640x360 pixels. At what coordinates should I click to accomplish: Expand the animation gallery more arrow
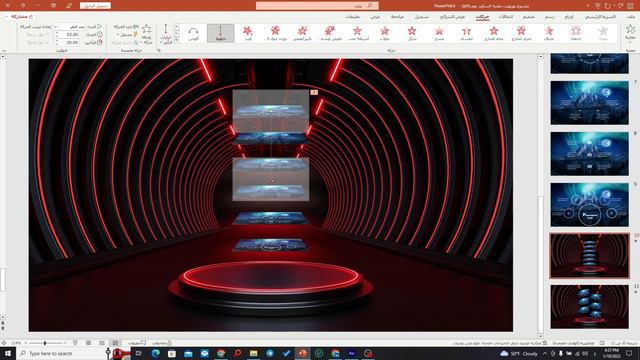coord(177,40)
